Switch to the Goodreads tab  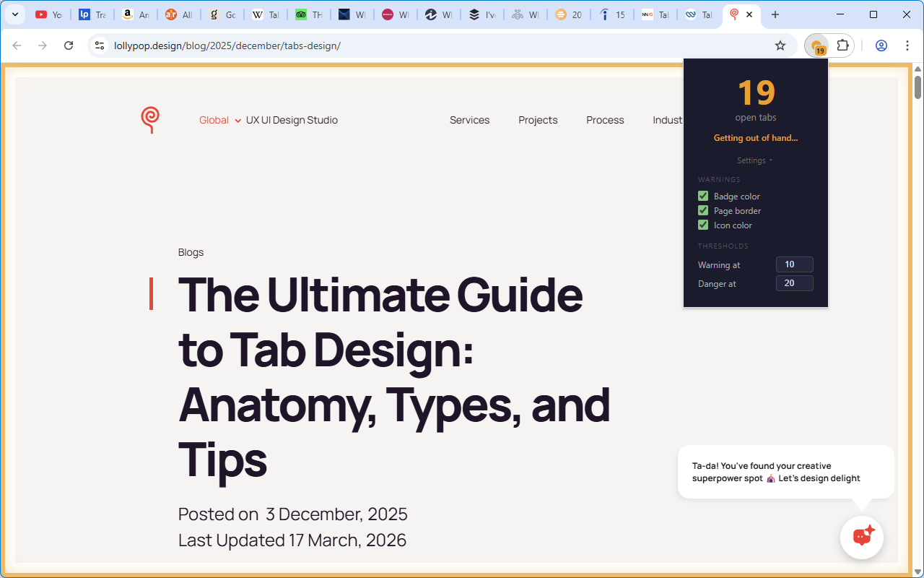coord(222,14)
